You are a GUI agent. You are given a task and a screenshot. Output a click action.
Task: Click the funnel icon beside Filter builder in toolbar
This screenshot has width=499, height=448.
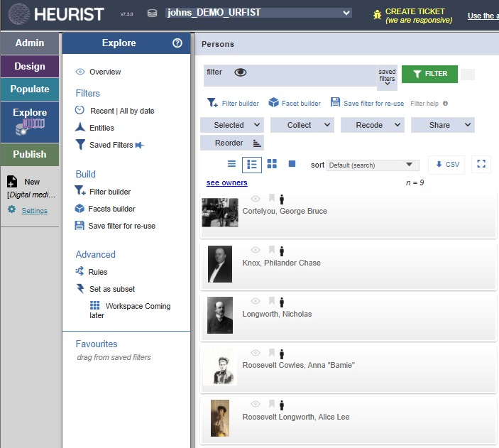(212, 102)
